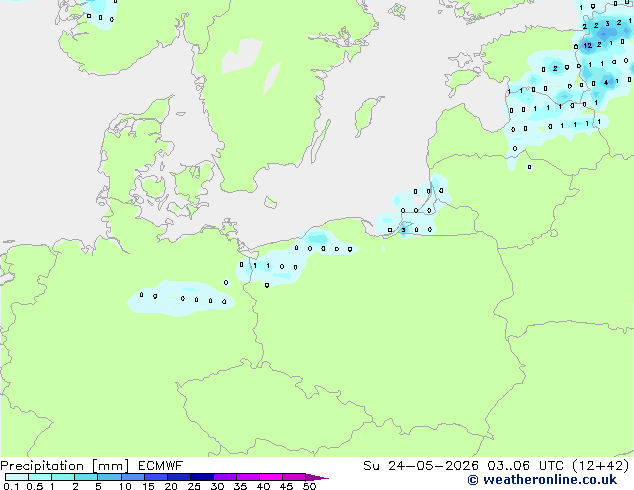Click the '30' legend scale label
The height and width of the screenshot is (490, 634).
pos(217,486)
